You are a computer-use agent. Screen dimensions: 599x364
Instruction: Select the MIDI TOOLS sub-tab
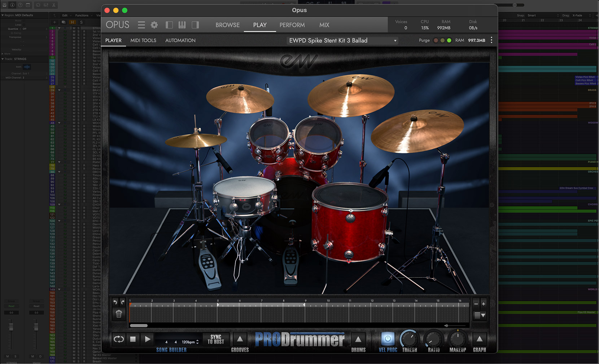coord(143,40)
